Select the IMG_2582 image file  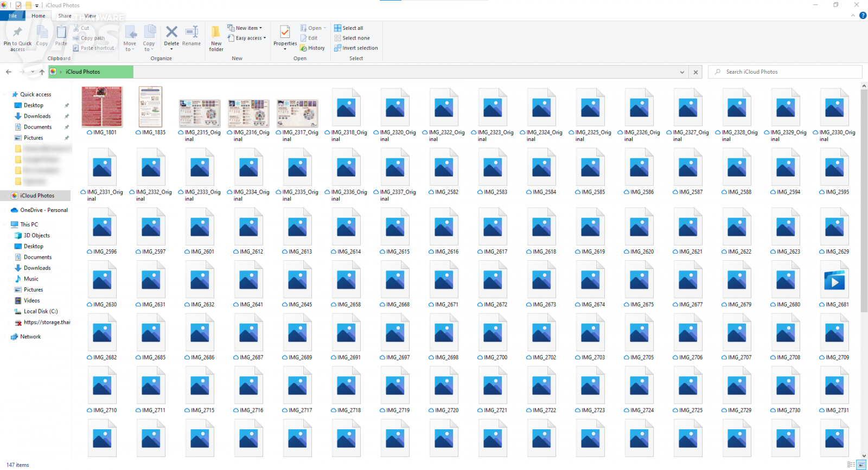point(444,171)
